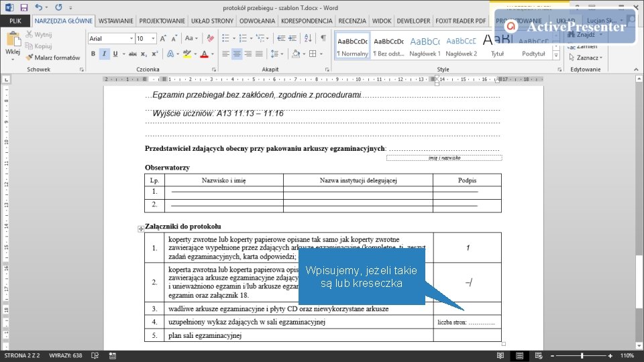Toggle strikethrough abc formatting

[132, 54]
